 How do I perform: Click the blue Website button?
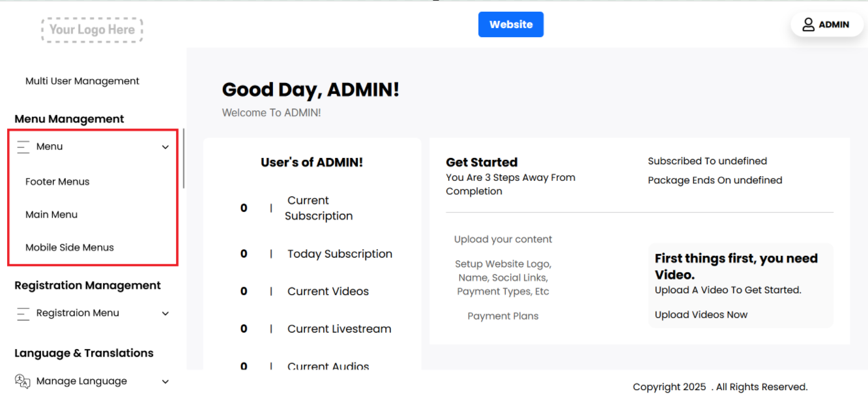(511, 25)
